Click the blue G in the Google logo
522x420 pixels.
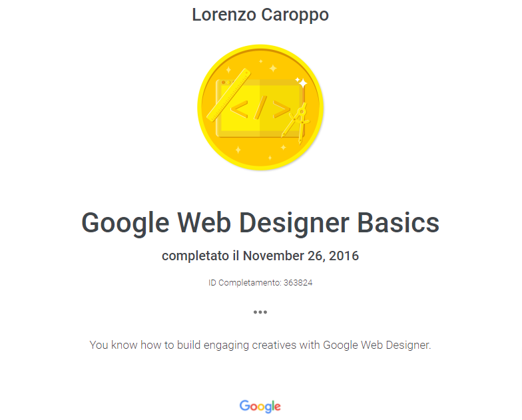pyautogui.click(x=244, y=405)
